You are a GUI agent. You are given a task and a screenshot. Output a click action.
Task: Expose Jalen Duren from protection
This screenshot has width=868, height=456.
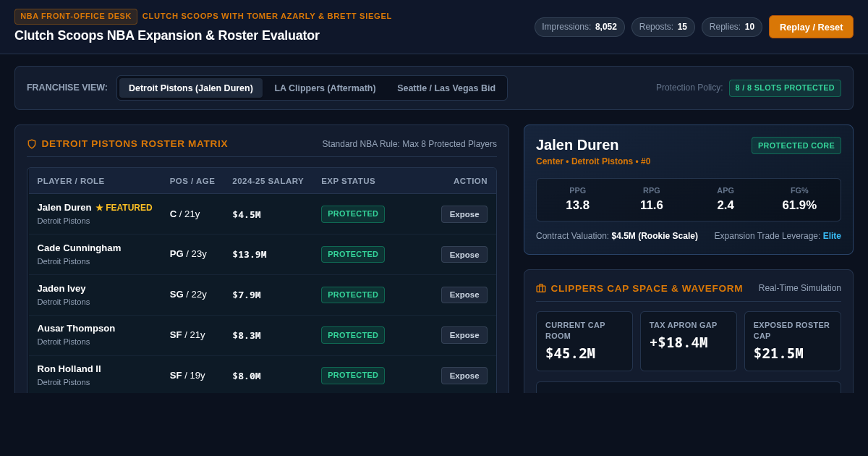(x=464, y=214)
